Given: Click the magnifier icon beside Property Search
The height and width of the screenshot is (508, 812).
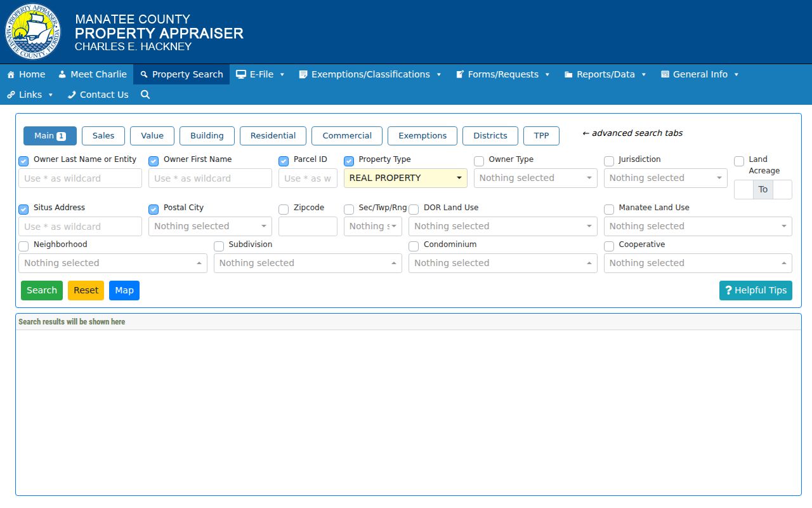Looking at the screenshot, I should (x=144, y=74).
